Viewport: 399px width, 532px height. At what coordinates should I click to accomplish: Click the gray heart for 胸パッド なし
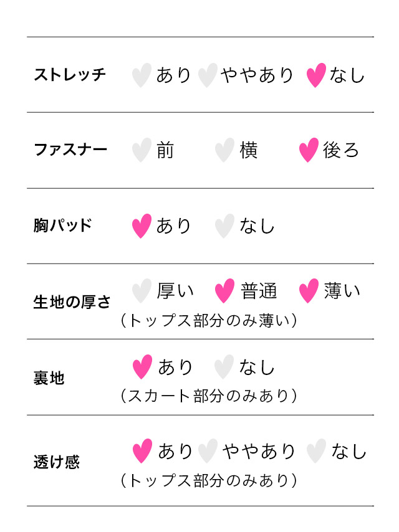coord(224,226)
